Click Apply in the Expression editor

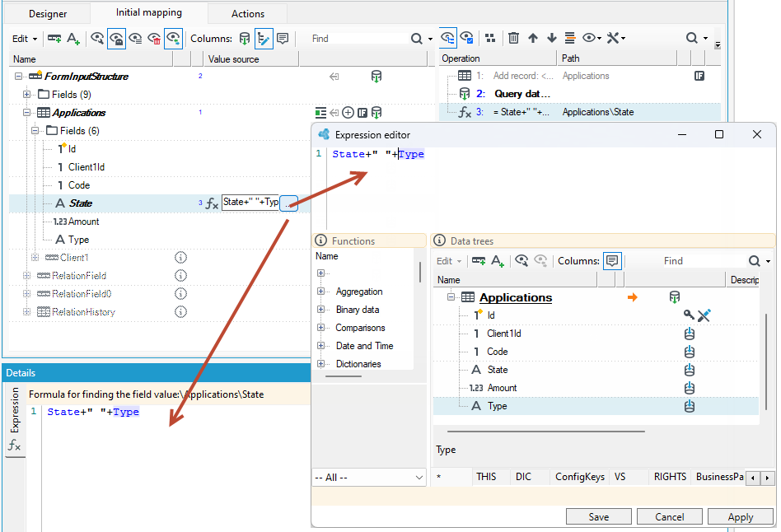pos(740,516)
